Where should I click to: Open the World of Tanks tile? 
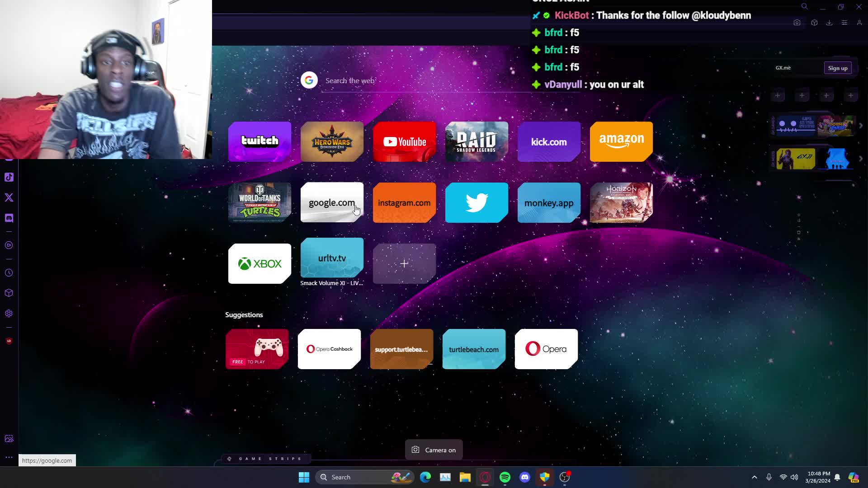point(260,202)
